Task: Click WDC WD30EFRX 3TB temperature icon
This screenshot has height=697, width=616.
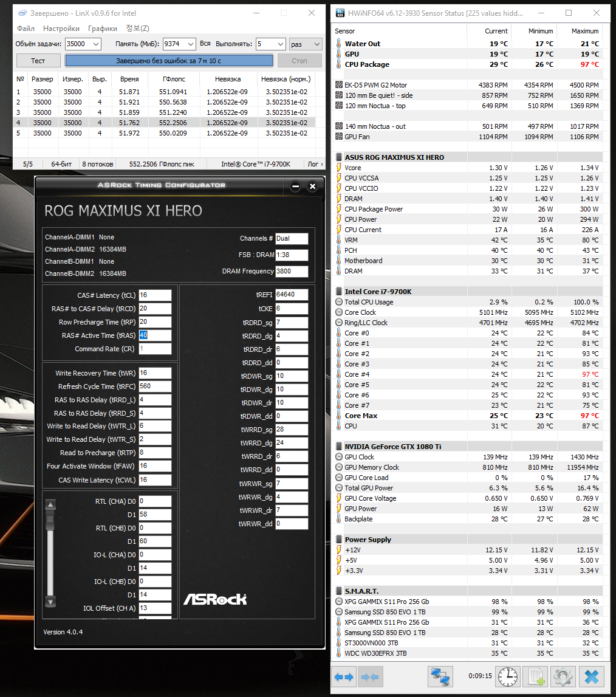Action: pos(338,653)
